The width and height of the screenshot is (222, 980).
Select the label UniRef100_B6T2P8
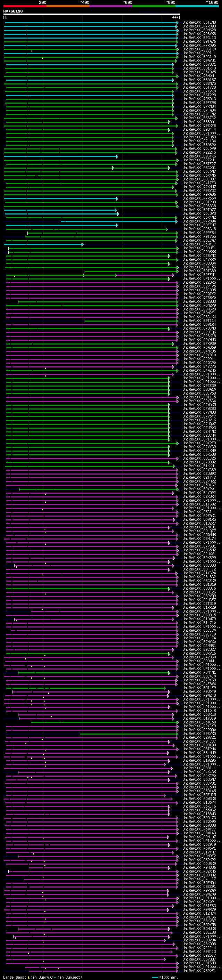click(x=199, y=95)
